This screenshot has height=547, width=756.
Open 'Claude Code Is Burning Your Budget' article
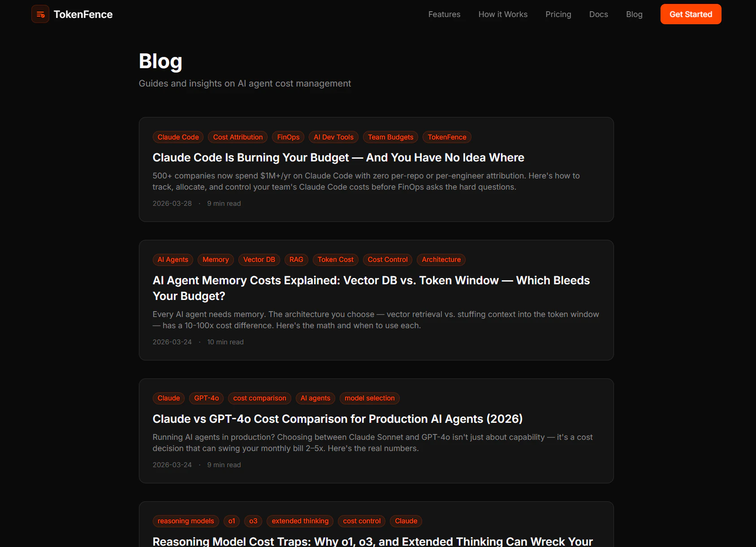tap(338, 158)
